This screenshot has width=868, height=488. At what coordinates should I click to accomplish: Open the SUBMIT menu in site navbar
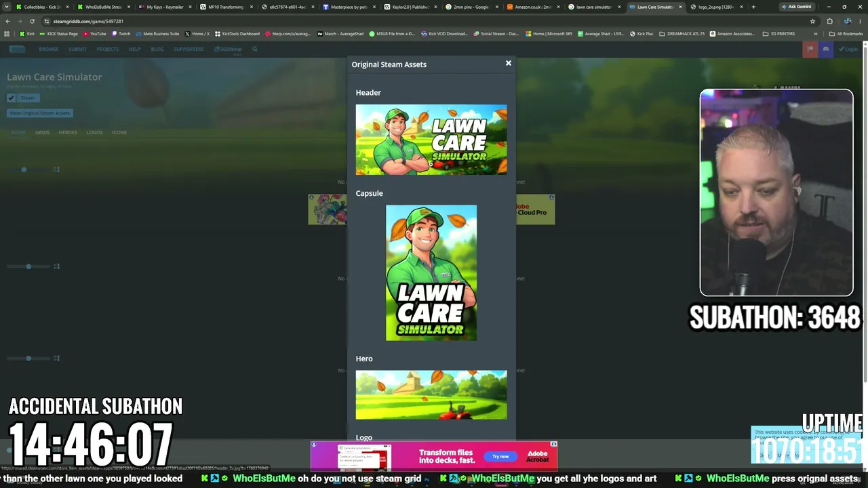tap(77, 49)
